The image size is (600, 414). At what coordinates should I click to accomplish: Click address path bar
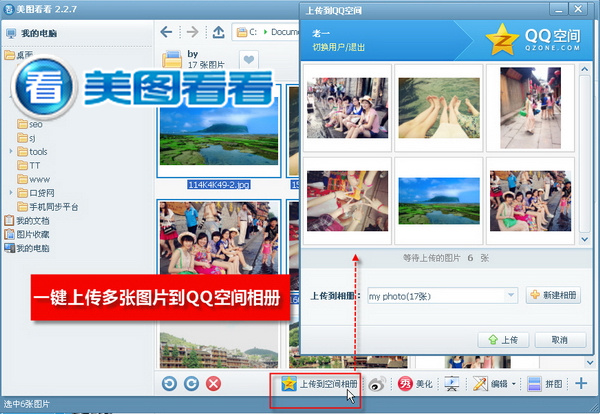tap(266, 32)
